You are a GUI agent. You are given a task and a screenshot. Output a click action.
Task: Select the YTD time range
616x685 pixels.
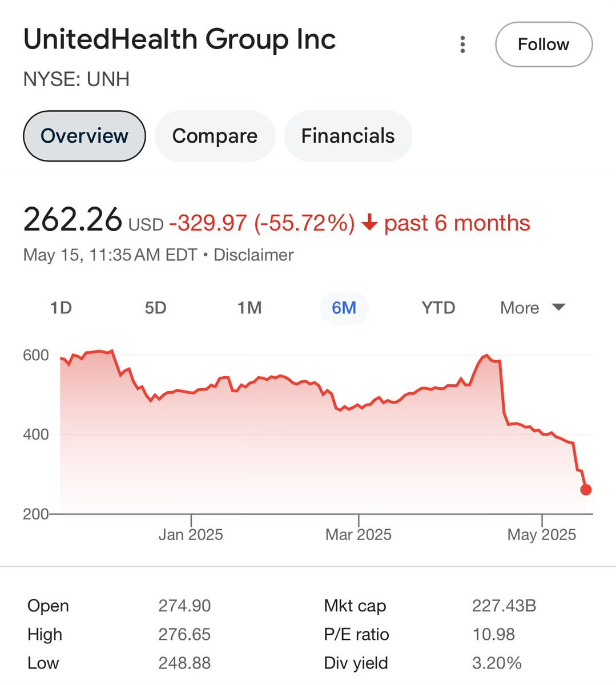[x=438, y=308]
